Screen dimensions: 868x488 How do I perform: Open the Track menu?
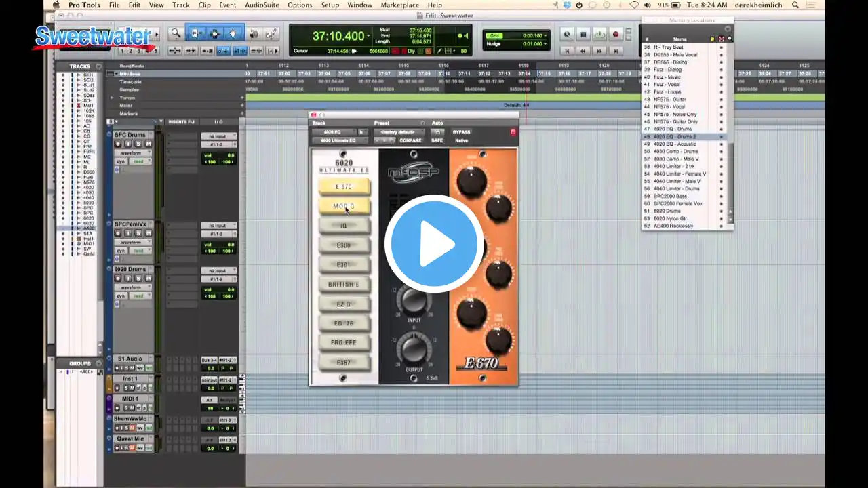[181, 5]
